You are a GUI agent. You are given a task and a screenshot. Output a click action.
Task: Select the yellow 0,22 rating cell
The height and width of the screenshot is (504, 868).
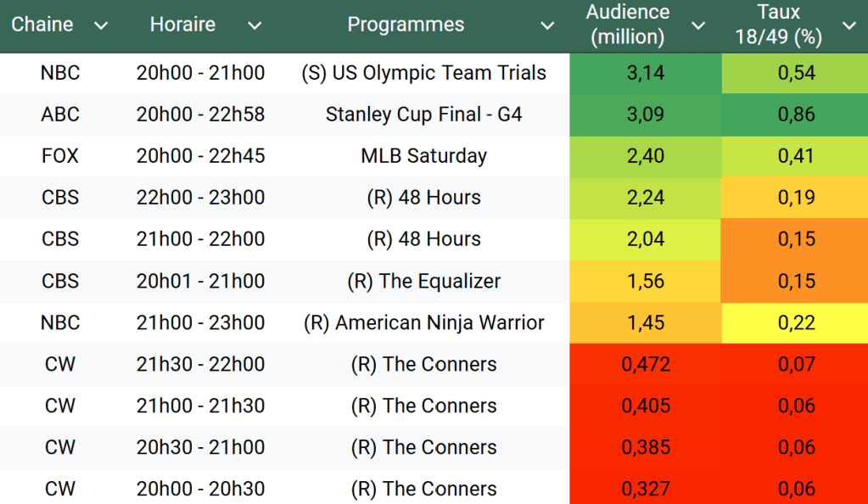click(796, 323)
